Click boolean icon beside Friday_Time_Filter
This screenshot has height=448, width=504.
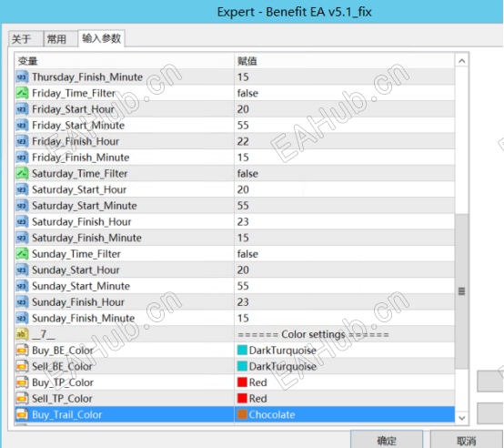[x=22, y=93]
